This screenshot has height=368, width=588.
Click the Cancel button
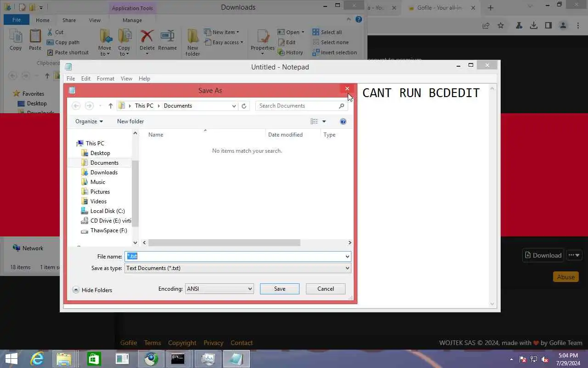pyautogui.click(x=326, y=289)
